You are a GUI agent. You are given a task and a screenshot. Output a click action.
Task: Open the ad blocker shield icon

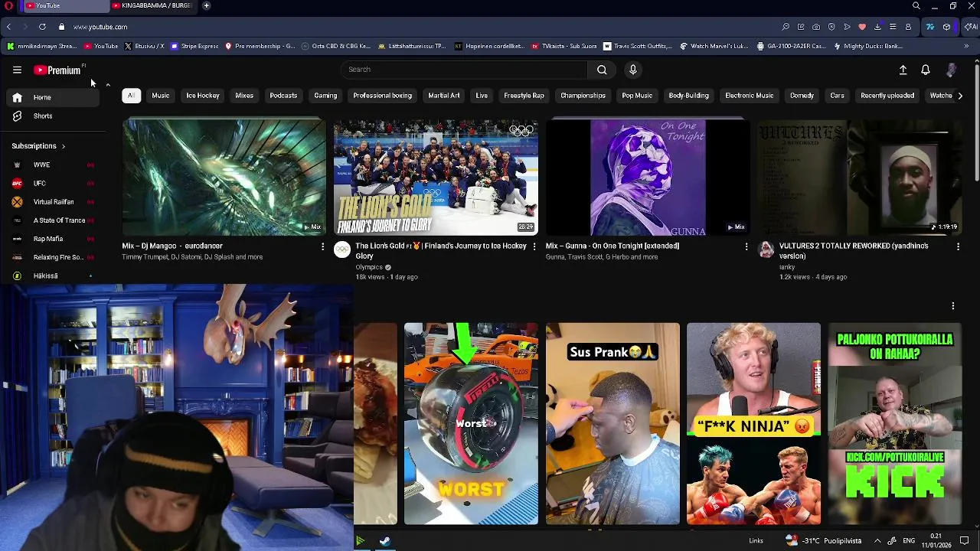click(831, 27)
